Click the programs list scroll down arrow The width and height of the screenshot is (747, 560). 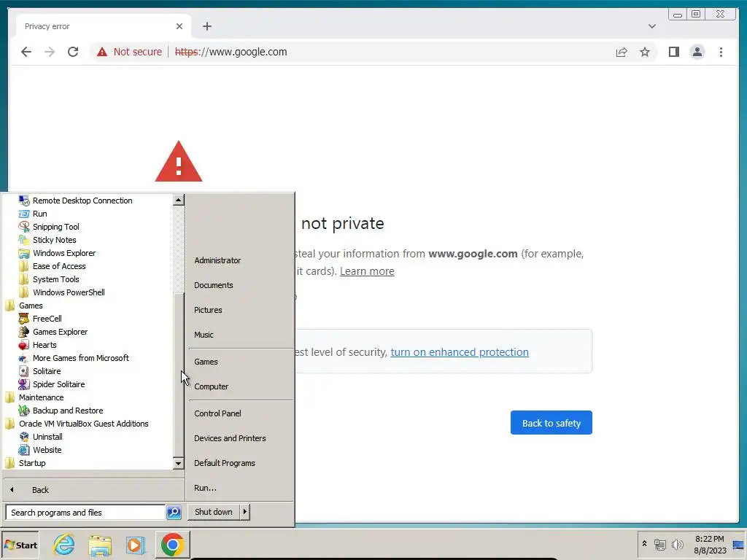click(178, 463)
